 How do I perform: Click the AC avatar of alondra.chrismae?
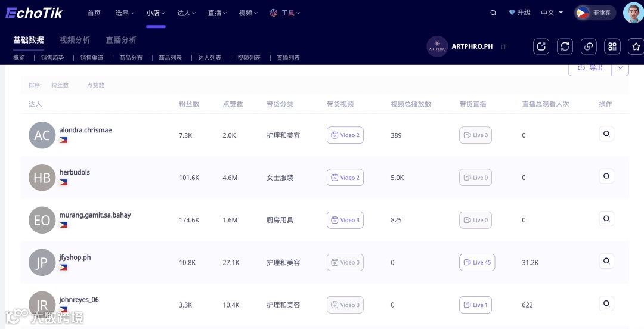pyautogui.click(x=42, y=135)
